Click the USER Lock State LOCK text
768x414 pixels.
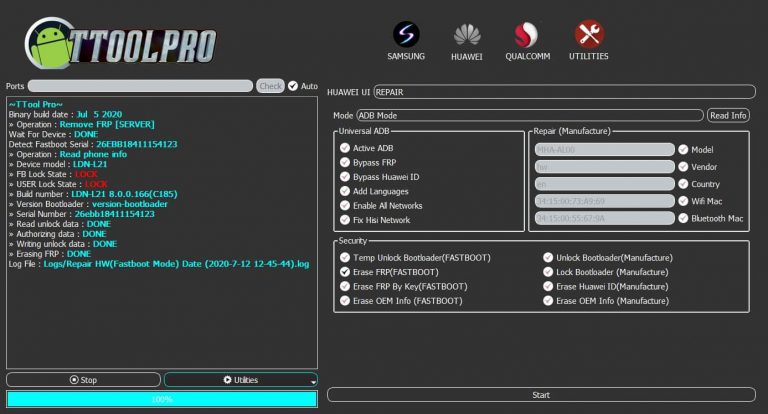[96, 184]
